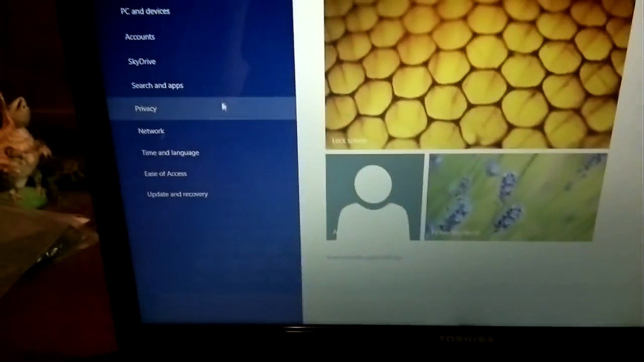Image resolution: width=644 pixels, height=362 pixels.
Task: Select SkyDrive in the settings list
Action: tap(142, 62)
